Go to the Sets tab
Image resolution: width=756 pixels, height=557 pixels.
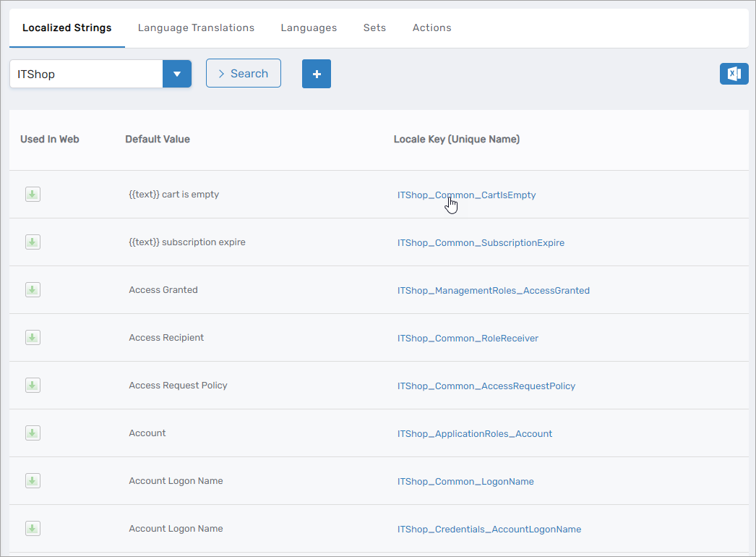pos(374,28)
